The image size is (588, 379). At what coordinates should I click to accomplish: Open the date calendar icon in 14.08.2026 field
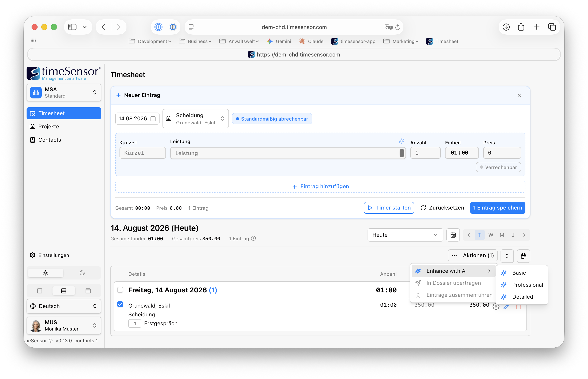pyautogui.click(x=153, y=119)
